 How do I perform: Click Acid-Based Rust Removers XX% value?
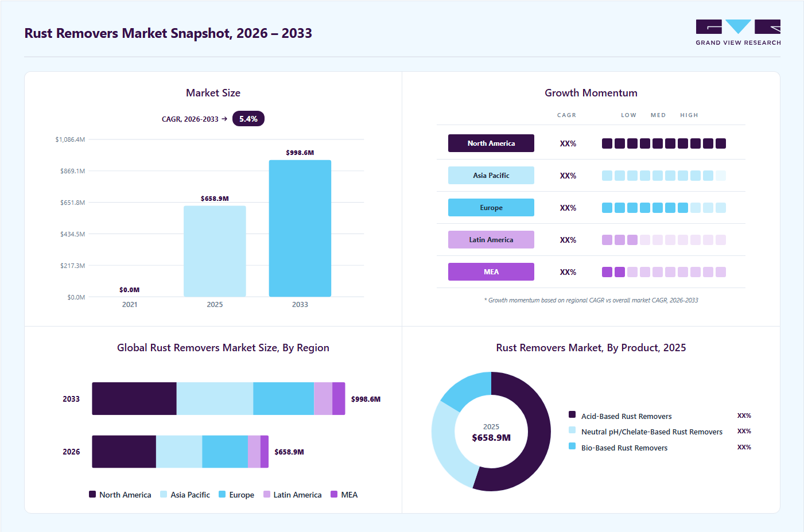pos(744,415)
